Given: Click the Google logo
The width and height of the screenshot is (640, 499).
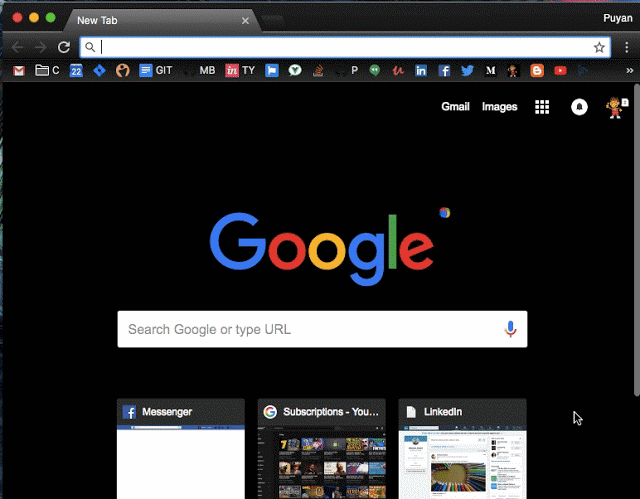Looking at the screenshot, I should point(322,248).
